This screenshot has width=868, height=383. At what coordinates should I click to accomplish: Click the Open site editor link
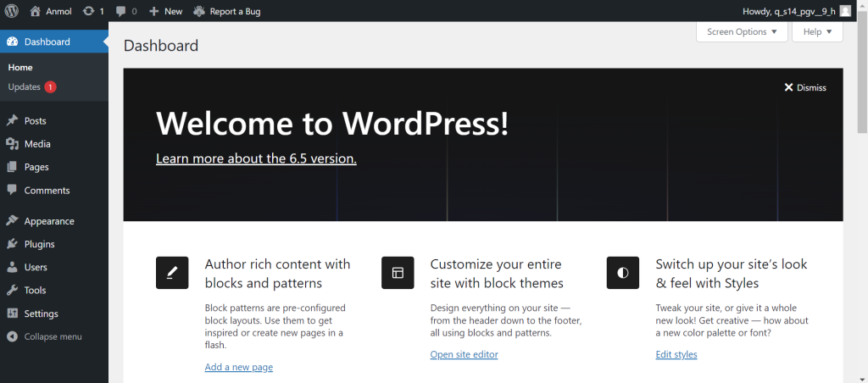[464, 354]
